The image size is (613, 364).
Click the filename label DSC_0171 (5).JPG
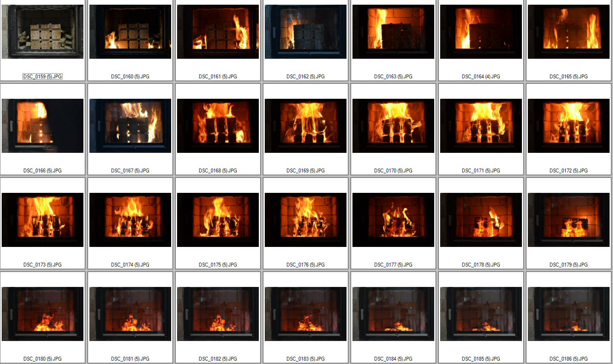(481, 171)
